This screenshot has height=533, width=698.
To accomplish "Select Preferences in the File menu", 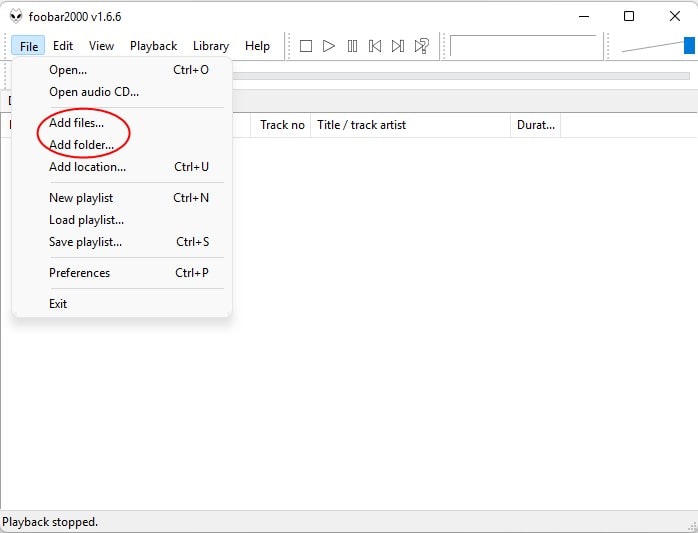I will 79,273.
